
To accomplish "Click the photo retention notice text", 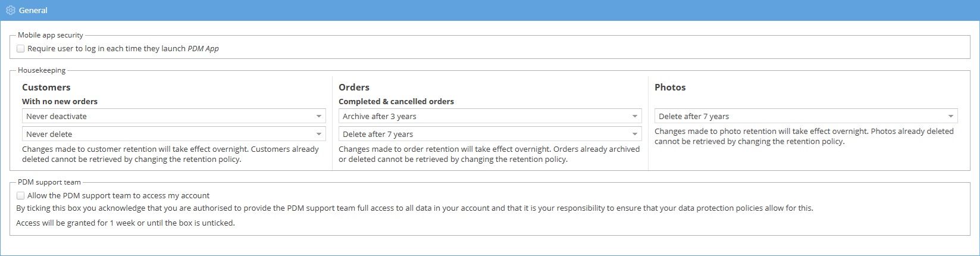I will tap(803, 136).
